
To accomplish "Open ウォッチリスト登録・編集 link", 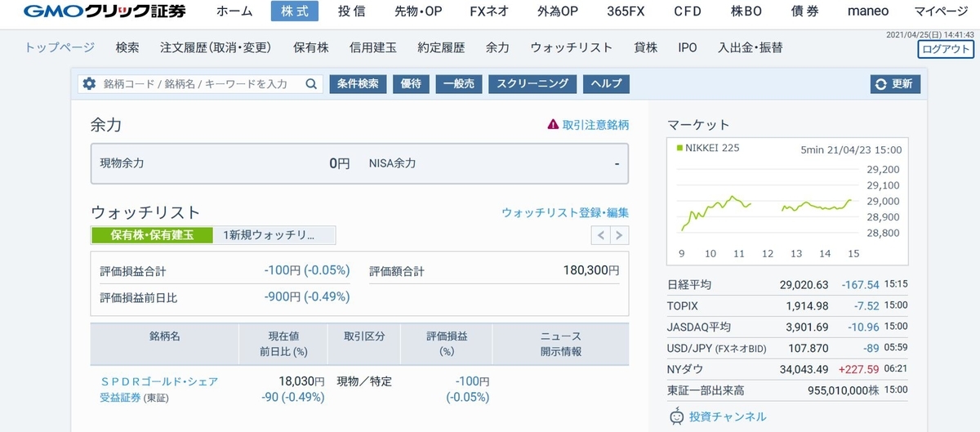I will coord(565,212).
